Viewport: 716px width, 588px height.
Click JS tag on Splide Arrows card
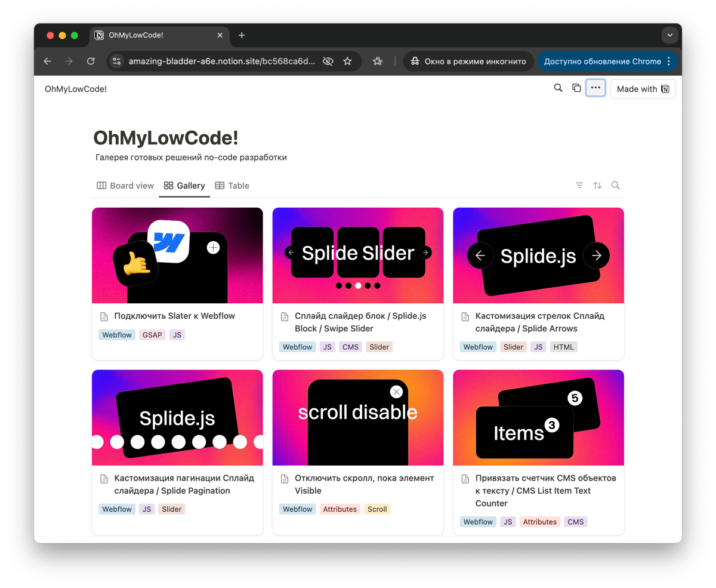pyautogui.click(x=538, y=347)
